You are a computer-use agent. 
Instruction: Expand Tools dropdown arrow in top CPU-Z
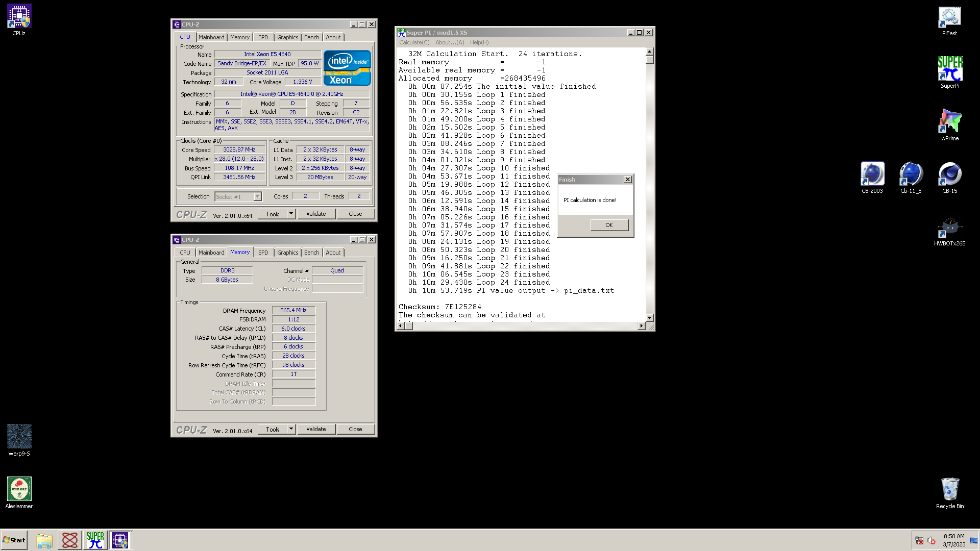pos(291,214)
